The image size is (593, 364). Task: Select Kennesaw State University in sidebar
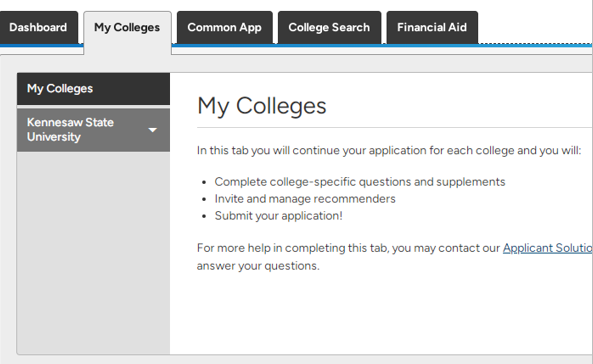[93, 130]
